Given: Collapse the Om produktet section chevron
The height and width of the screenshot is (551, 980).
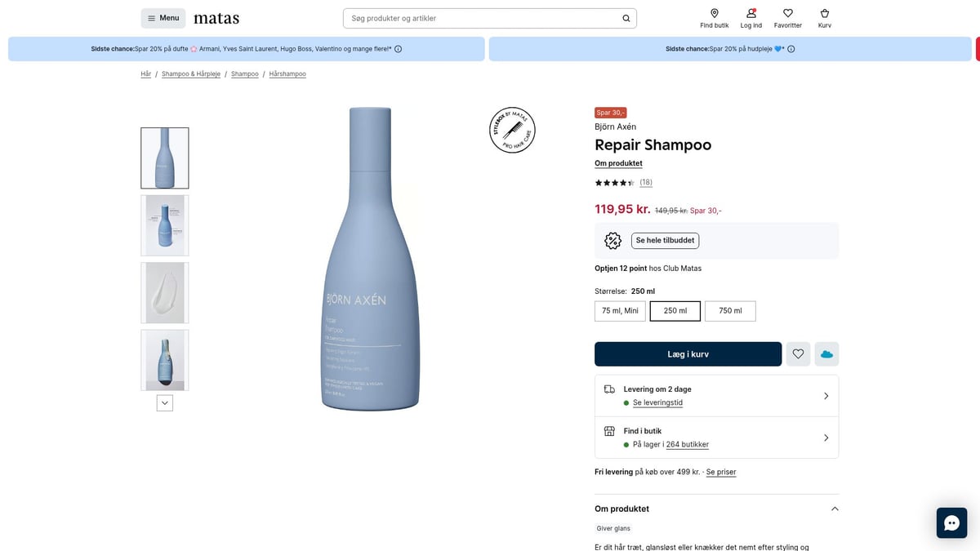Looking at the screenshot, I should click(x=834, y=508).
